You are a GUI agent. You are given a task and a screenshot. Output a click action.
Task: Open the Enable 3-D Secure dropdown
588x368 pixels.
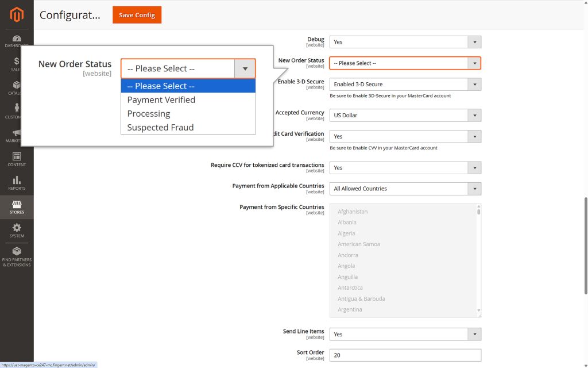(x=474, y=85)
